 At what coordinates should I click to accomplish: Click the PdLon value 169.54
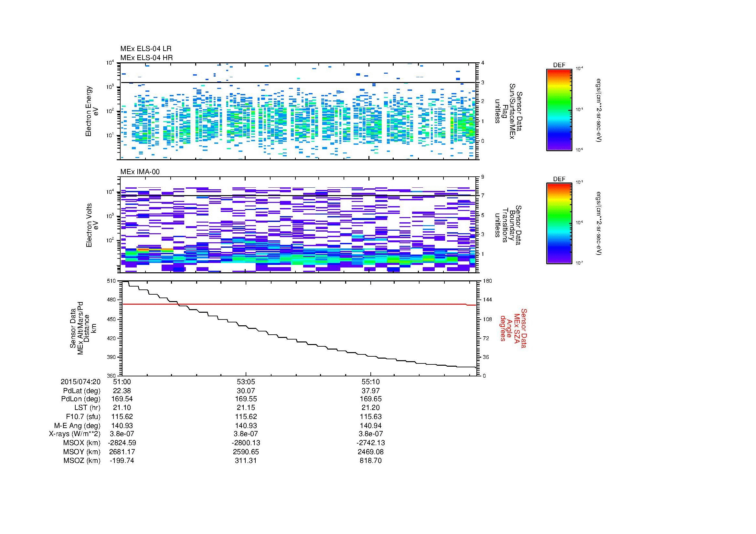pos(122,399)
